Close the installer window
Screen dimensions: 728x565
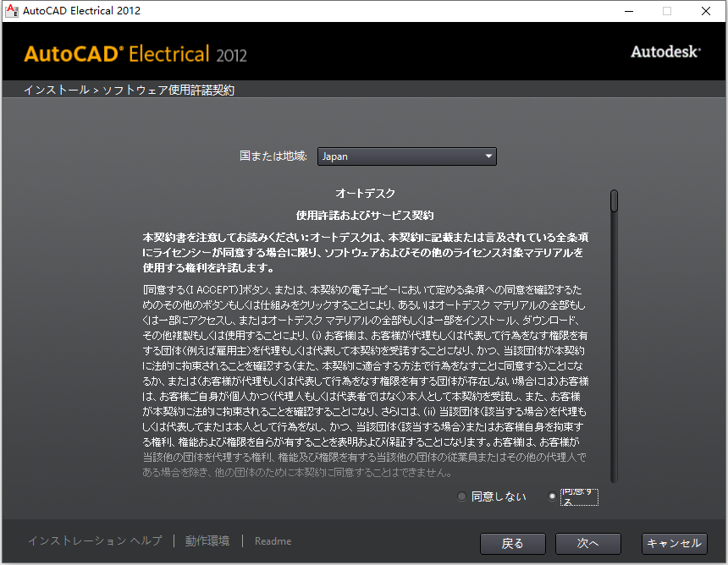coord(706,11)
